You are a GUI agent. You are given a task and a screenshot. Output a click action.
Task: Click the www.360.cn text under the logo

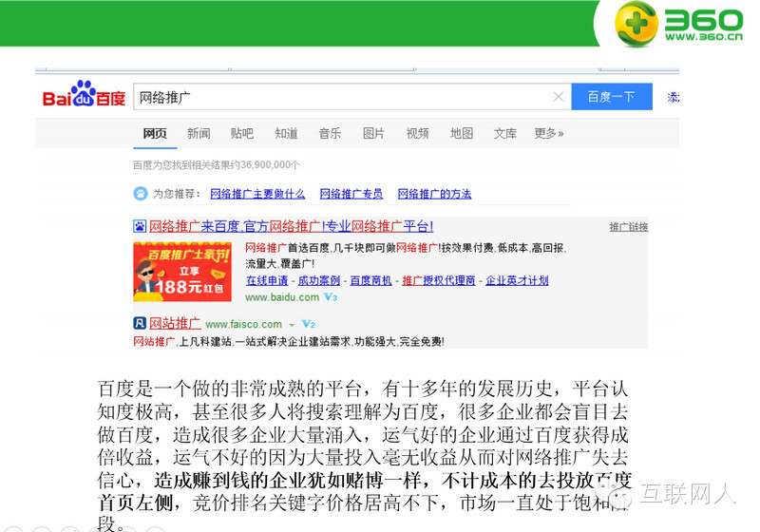coord(704,37)
